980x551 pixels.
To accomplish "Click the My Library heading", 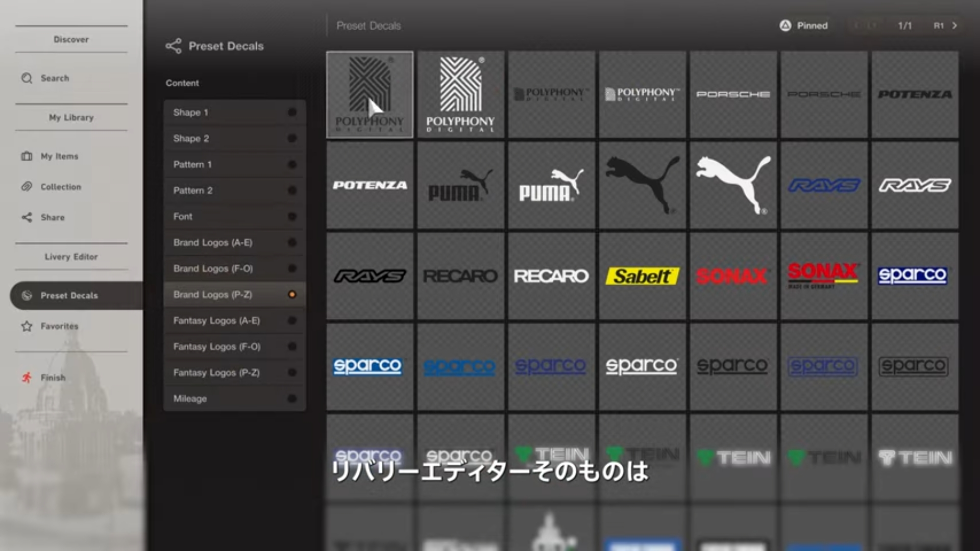I will tap(71, 117).
